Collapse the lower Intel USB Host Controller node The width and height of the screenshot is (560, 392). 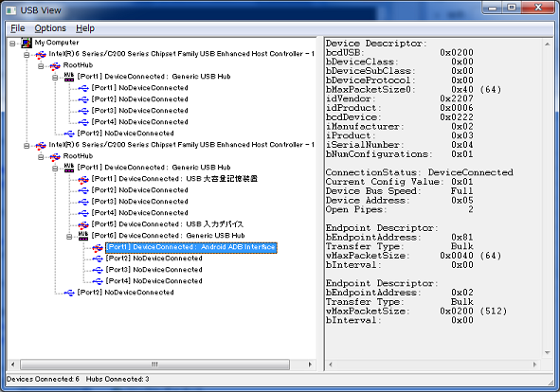click(x=27, y=146)
